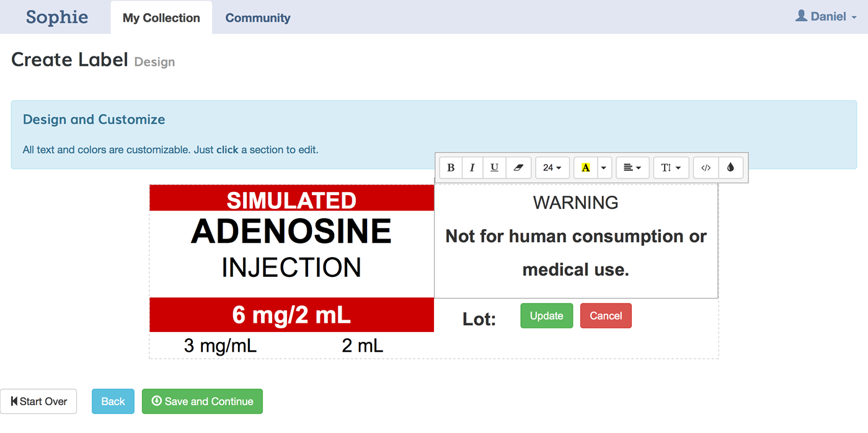
Task: Click the Update button
Action: 546,315
